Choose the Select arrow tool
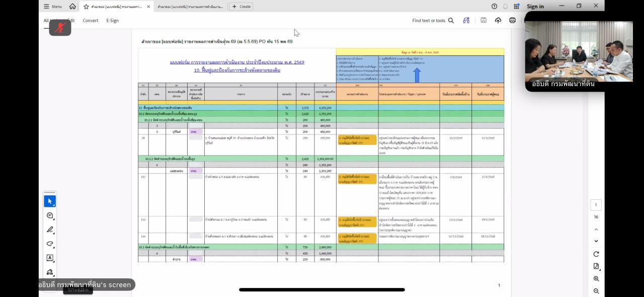Viewport: 644px width, 297px height. pos(50,201)
